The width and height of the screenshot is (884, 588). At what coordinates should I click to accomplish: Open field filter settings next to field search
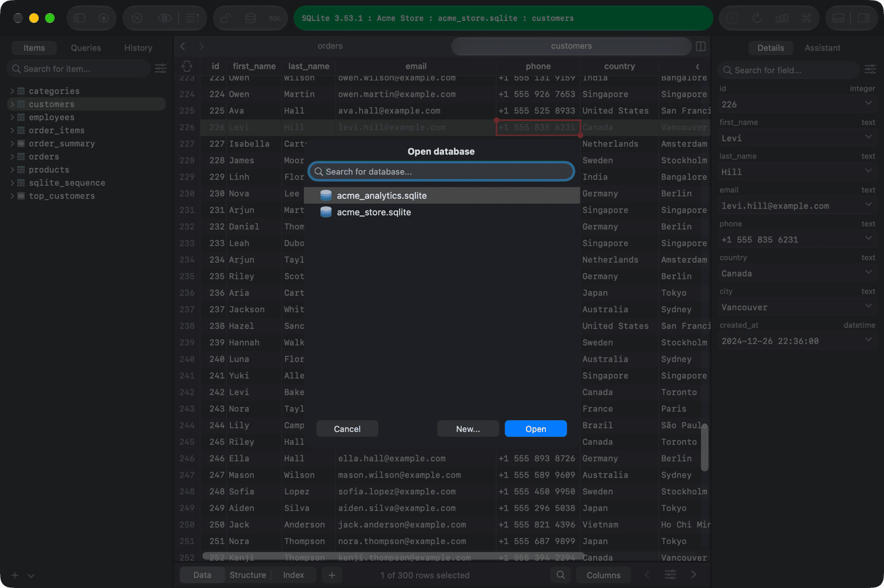[870, 70]
